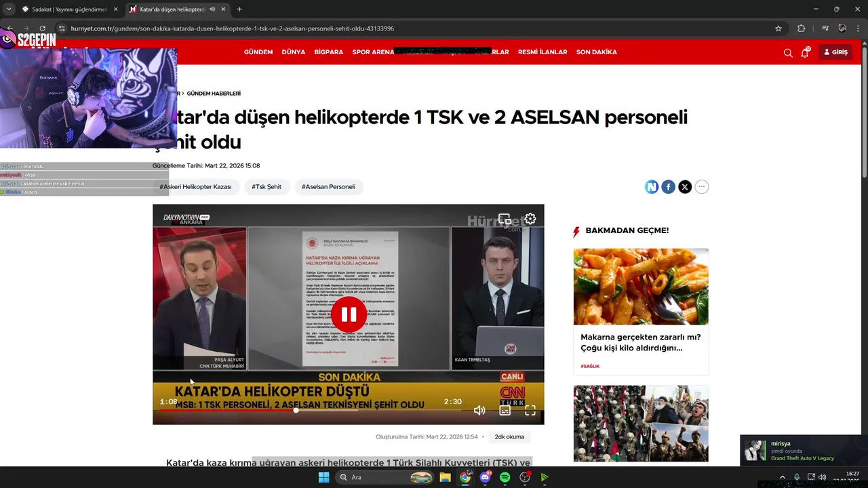Share the article on Facebook
The height and width of the screenshot is (488, 868).
(x=669, y=187)
